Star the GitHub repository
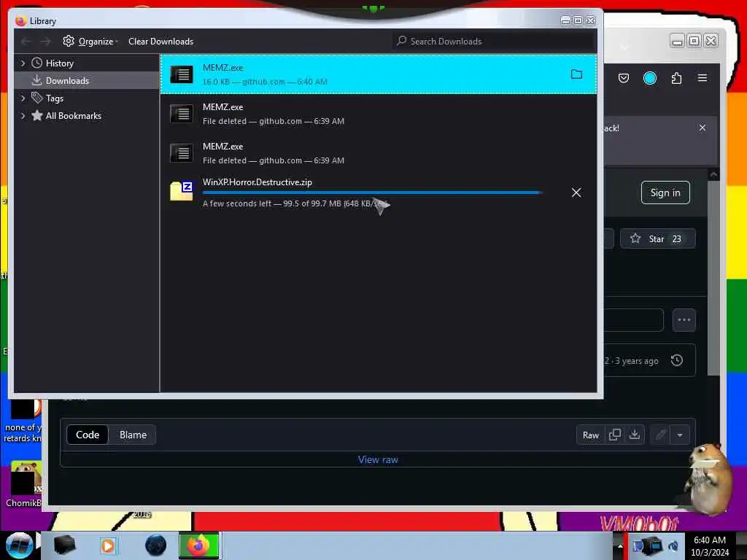 [x=657, y=238]
